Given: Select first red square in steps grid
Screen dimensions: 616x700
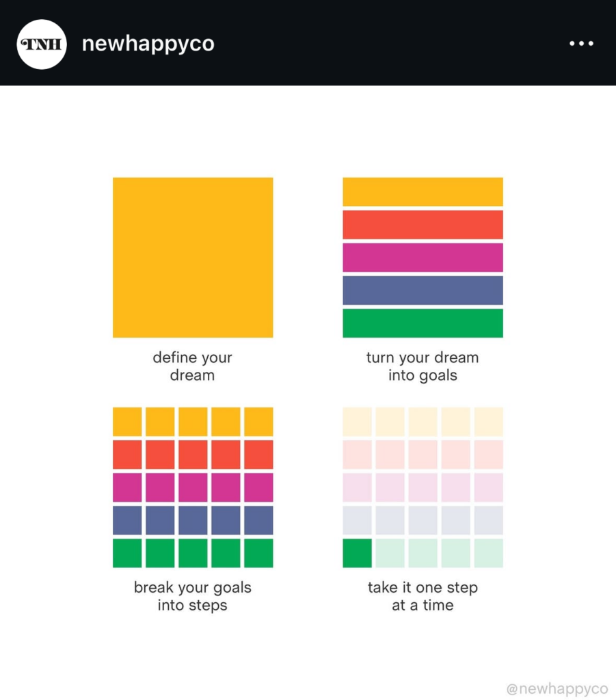Looking at the screenshot, I should pos(127,455).
